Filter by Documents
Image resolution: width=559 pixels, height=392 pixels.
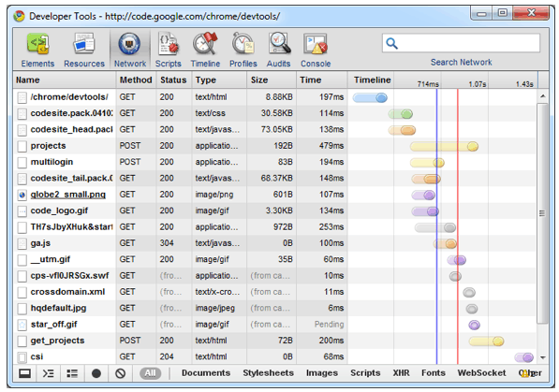pos(206,372)
